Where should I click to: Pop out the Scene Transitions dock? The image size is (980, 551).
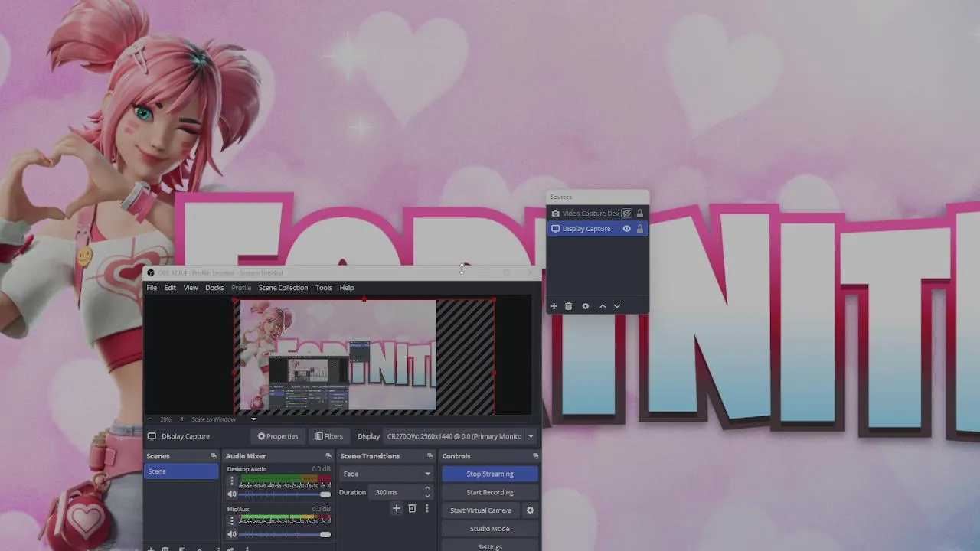[430, 456]
